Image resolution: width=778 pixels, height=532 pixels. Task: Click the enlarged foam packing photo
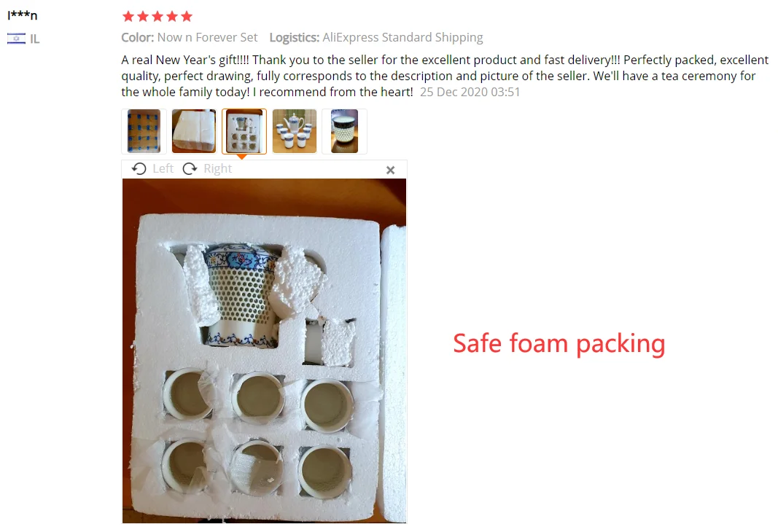click(x=264, y=351)
